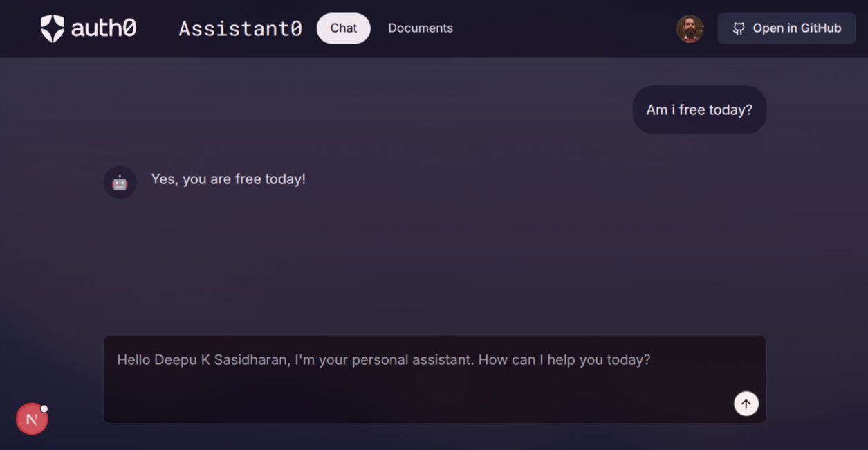Send the message with the arrow button

(746, 404)
